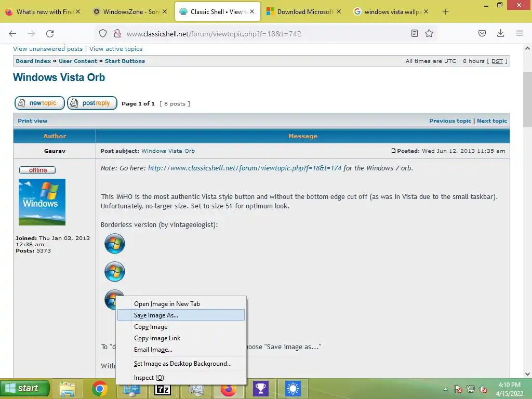Viewport: 532px width, 399px height.
Task: Open Google Chrome from taskbar
Action: 99,389
